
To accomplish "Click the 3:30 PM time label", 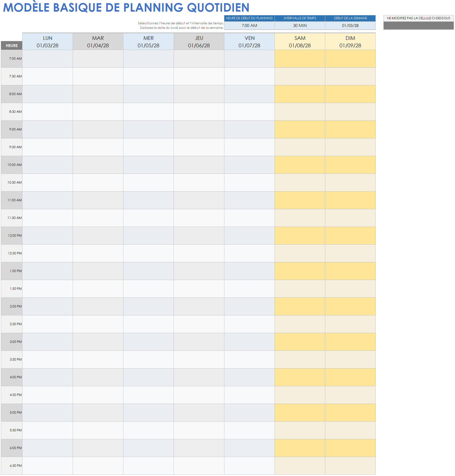I will point(12,360).
